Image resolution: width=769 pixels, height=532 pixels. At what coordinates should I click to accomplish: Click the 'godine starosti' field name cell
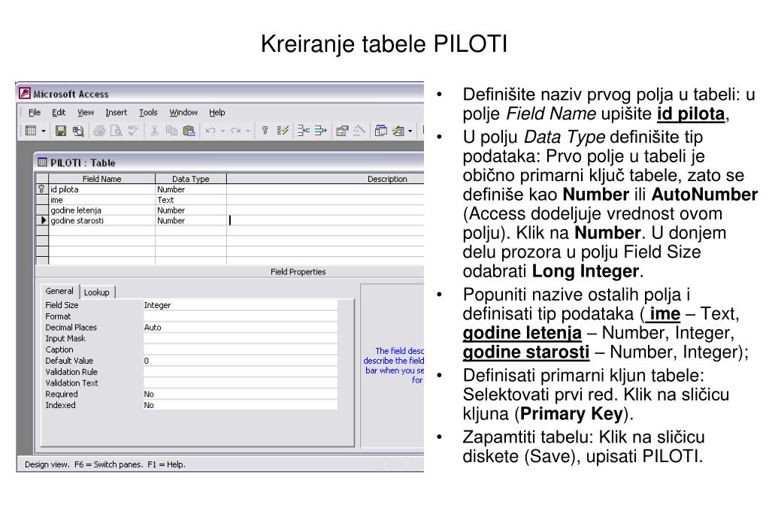pos(101,221)
